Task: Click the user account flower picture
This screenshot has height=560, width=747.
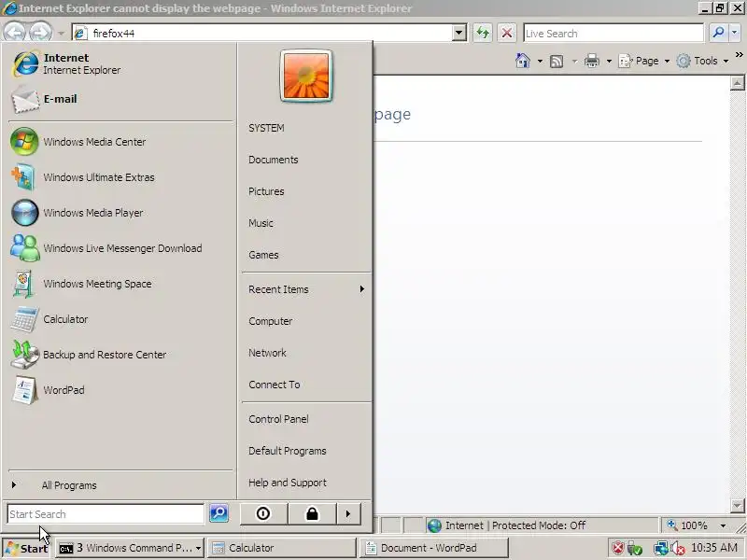Action: 306,76
